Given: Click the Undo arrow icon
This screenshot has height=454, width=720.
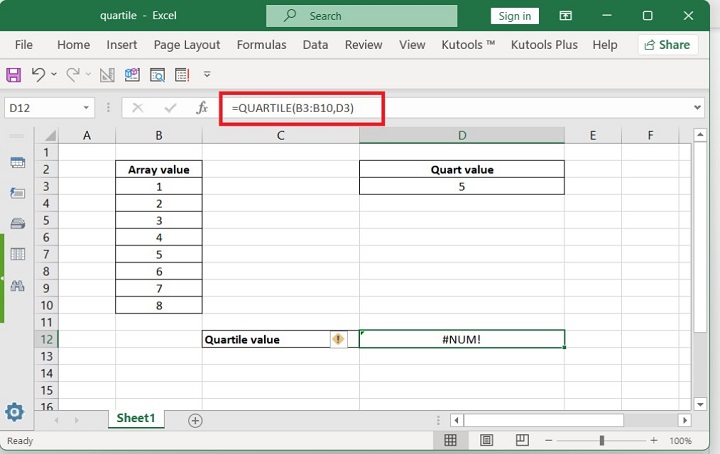Looking at the screenshot, I should click(x=38, y=75).
